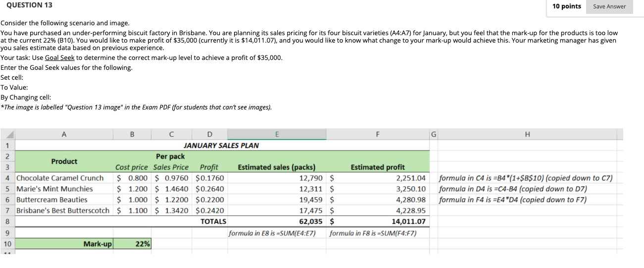644x268 pixels.
Task: Click the 'Estimated profit' header
Action: tap(378, 167)
